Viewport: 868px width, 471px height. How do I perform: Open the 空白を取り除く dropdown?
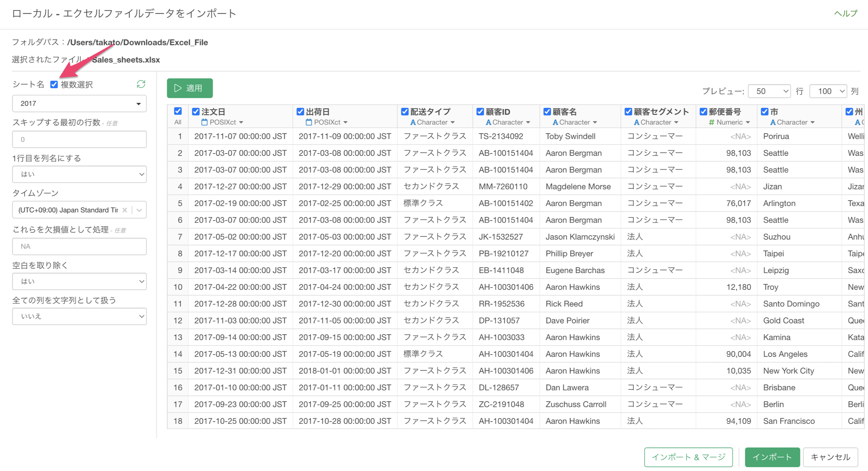click(x=79, y=281)
